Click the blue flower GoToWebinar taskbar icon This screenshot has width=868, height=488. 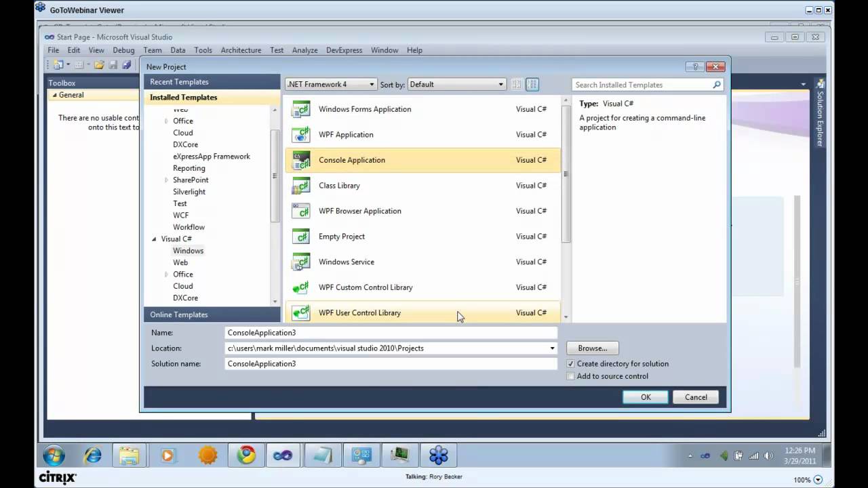tap(439, 455)
